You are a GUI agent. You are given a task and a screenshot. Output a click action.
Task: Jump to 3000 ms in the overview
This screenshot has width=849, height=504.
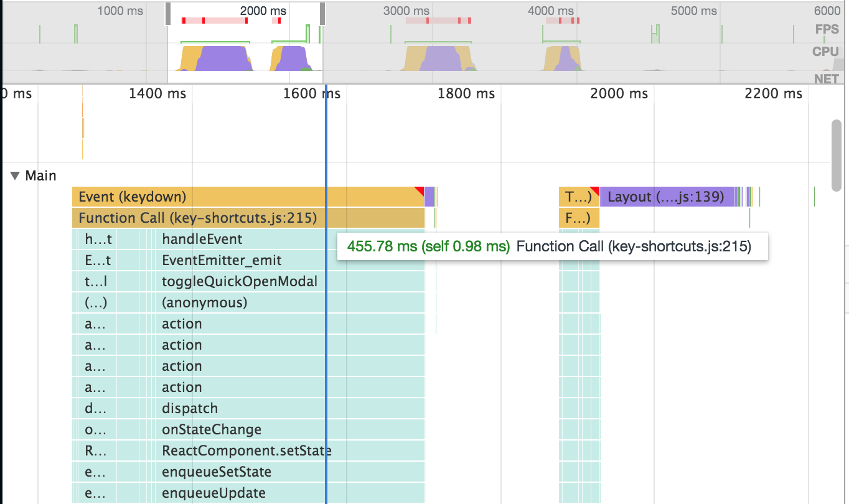[406, 11]
